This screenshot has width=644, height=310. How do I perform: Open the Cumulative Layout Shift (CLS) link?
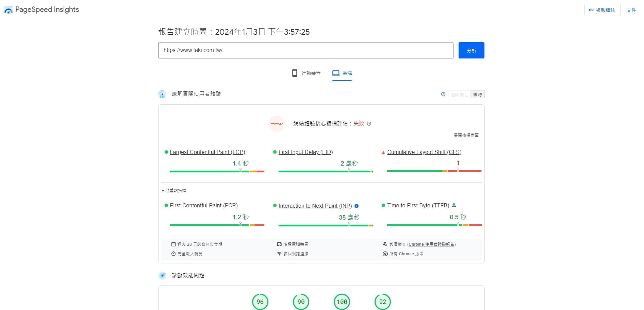424,152
